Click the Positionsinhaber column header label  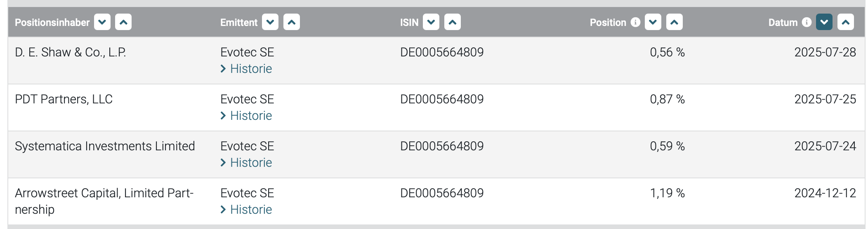tap(52, 23)
